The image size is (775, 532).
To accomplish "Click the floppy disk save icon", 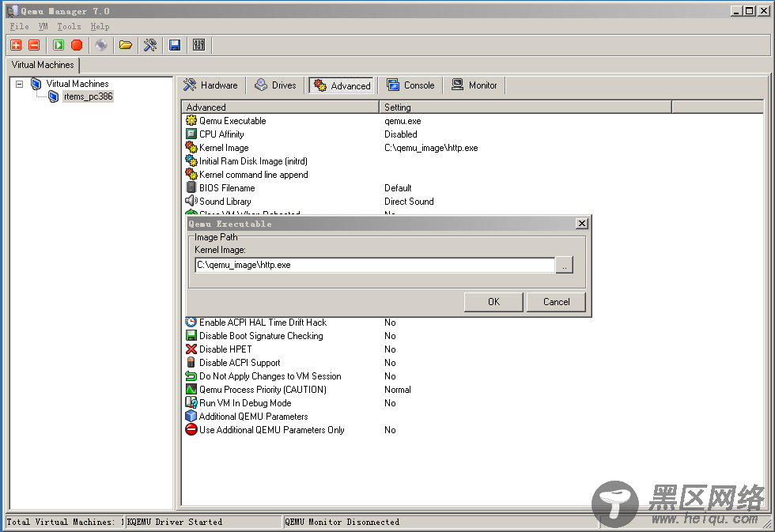I will [175, 45].
